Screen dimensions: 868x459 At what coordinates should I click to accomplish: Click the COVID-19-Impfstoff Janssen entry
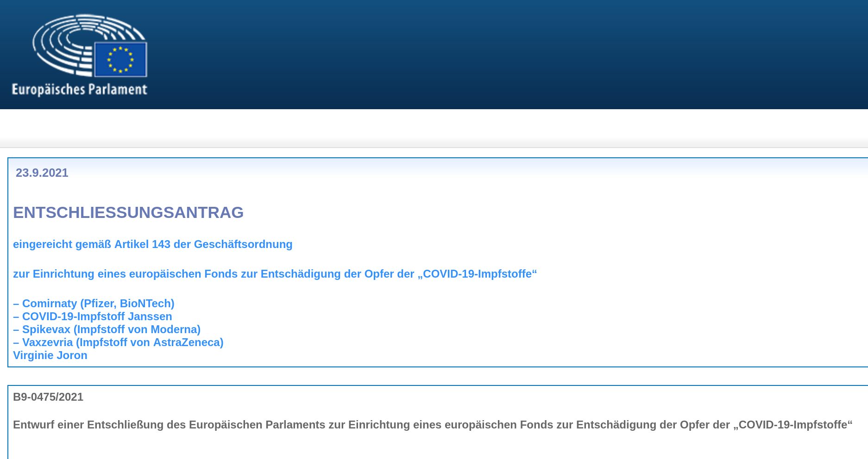93,316
